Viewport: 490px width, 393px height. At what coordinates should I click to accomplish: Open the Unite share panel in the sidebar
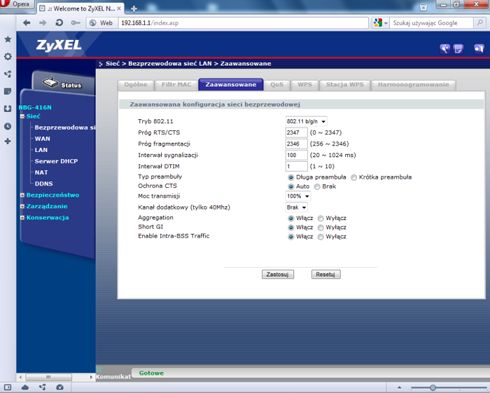tap(8, 74)
